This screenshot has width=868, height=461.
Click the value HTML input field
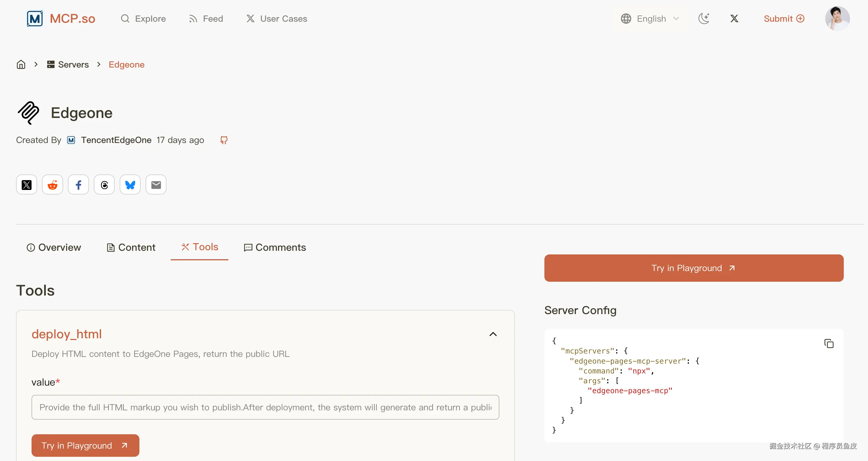tap(265, 407)
